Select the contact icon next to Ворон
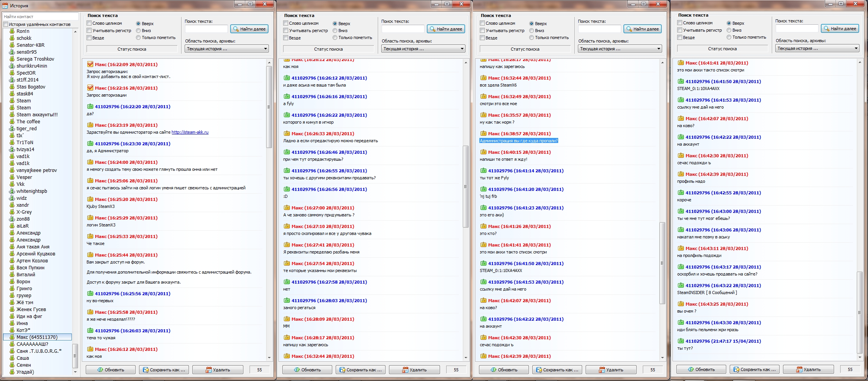The width and height of the screenshot is (868, 381). 12,282
